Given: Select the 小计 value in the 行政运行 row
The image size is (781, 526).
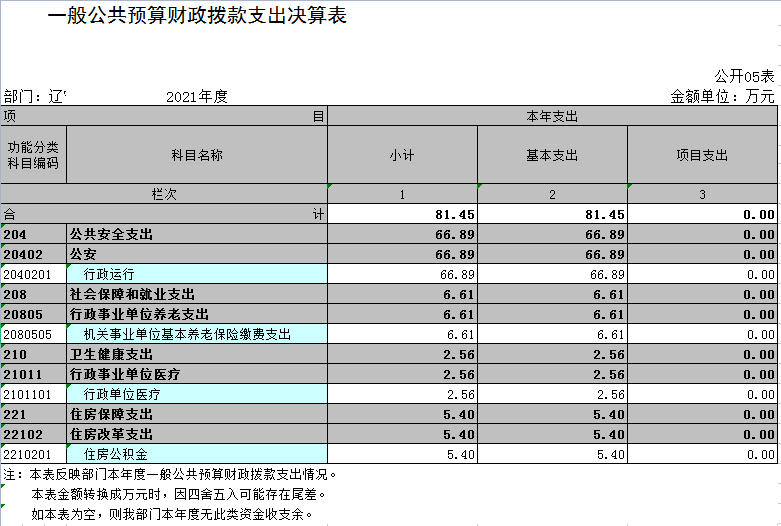Looking at the screenshot, I should click(402, 274).
